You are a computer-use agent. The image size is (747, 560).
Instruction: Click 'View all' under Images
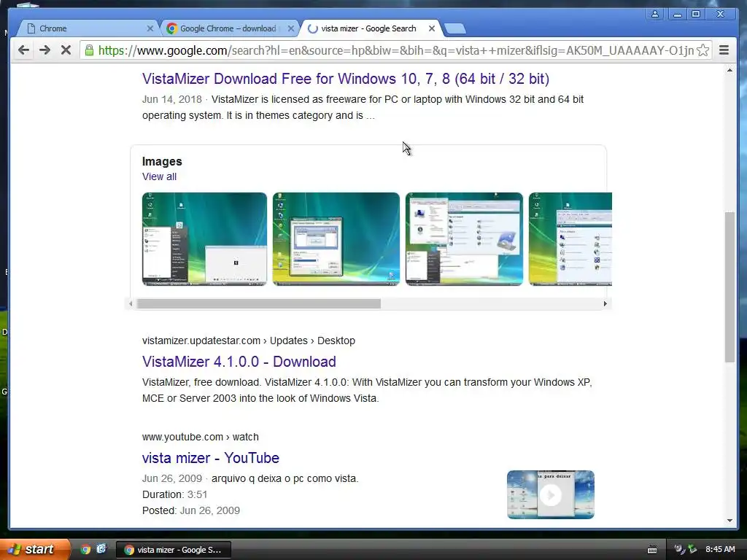(159, 176)
